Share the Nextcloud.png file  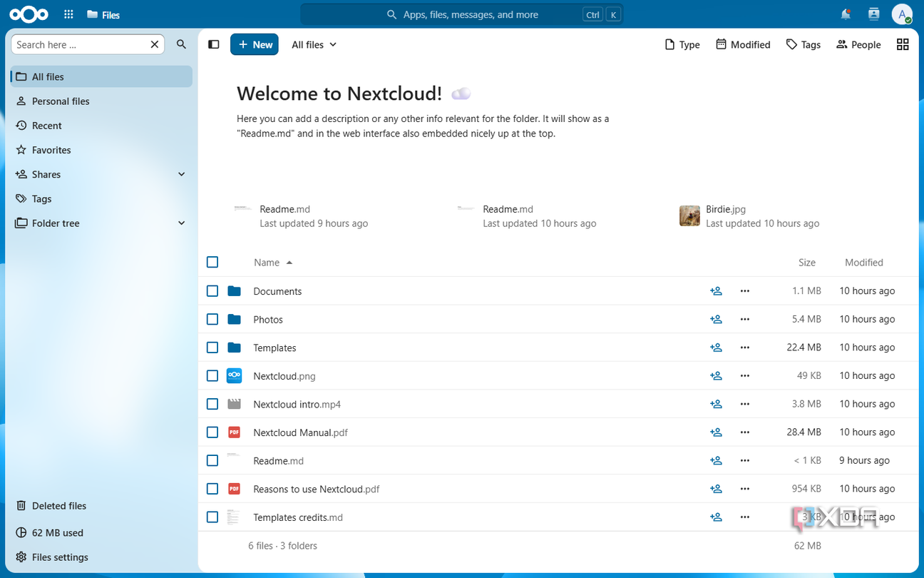point(716,375)
